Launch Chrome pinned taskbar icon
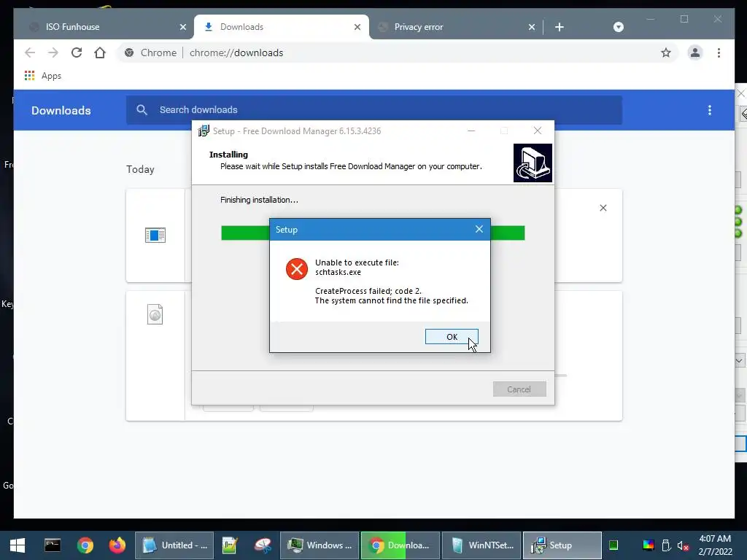 [85, 545]
